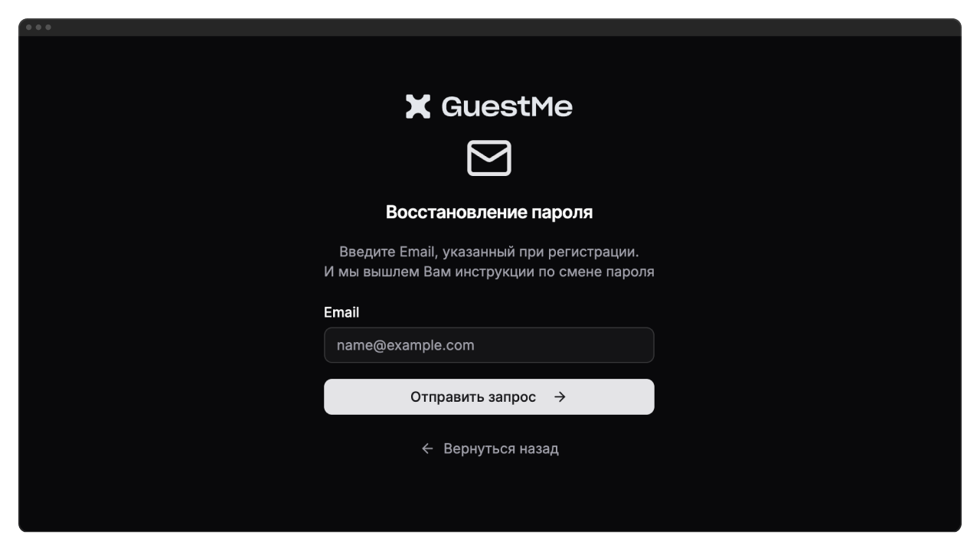Click the second window control dot

click(x=38, y=28)
